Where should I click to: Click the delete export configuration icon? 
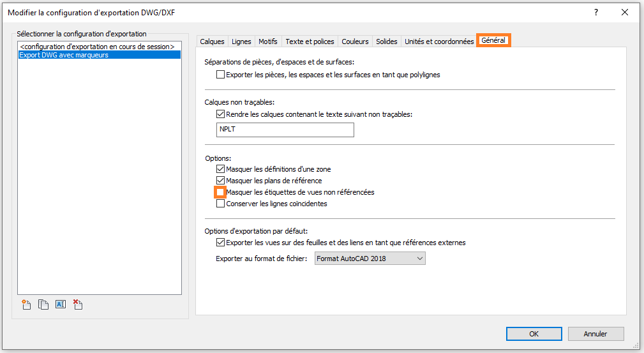[x=78, y=304]
